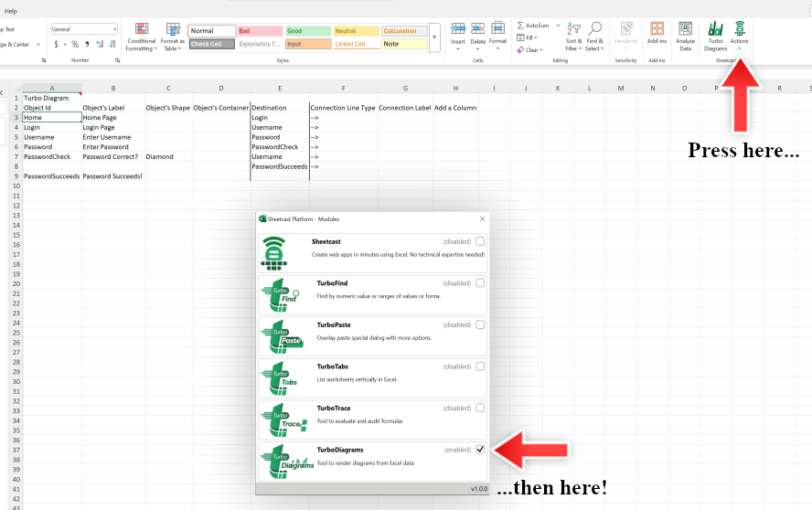Image resolution: width=812 pixels, height=510 pixels.
Task: Open the AutoSum dropdown arrow
Action: click(558, 26)
